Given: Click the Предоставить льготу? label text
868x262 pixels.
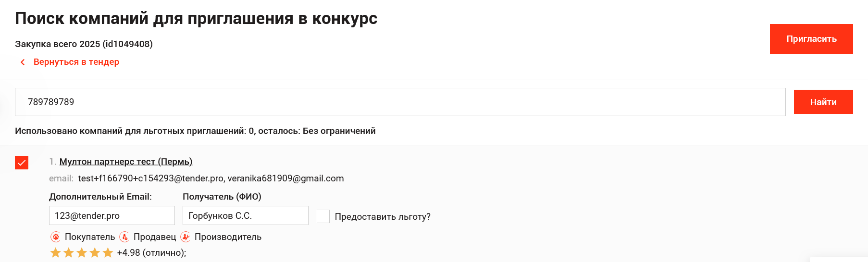Looking at the screenshot, I should tap(383, 217).
